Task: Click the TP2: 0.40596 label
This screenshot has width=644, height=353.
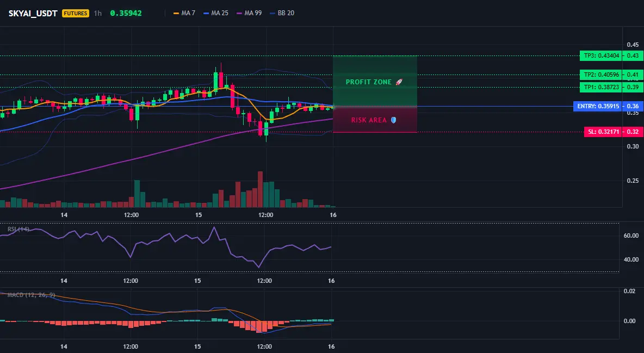Action: coord(601,75)
